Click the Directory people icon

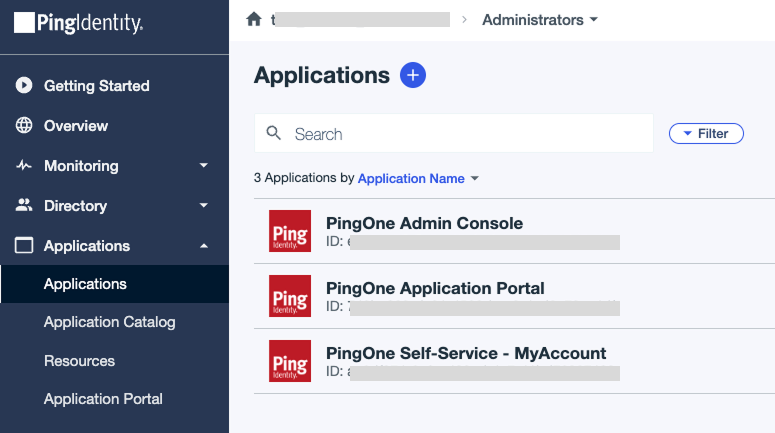pyautogui.click(x=24, y=205)
